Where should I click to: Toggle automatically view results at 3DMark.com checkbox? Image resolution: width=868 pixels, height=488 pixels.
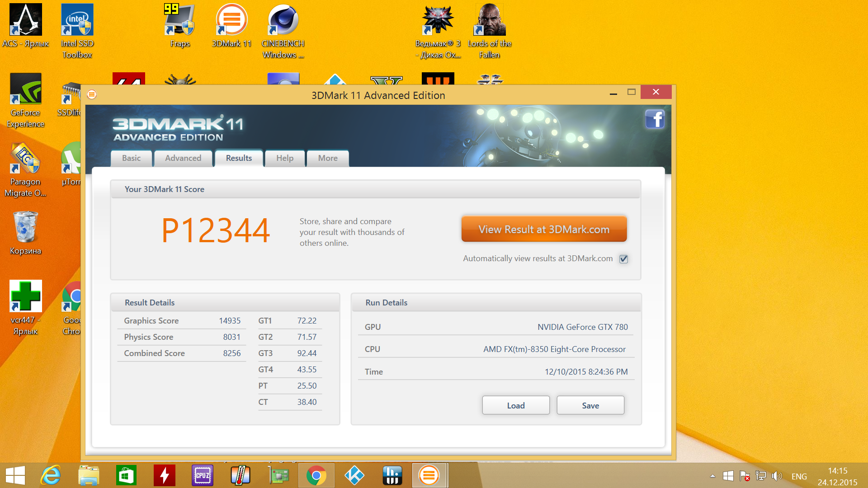(x=624, y=259)
